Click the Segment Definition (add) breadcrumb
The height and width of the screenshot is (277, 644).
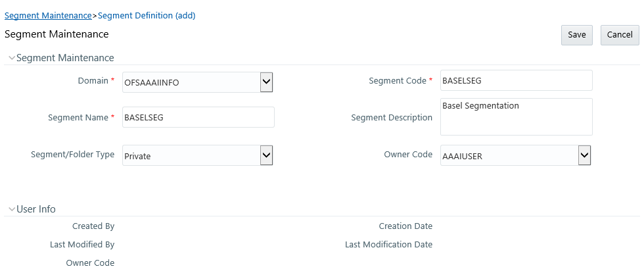point(147,15)
